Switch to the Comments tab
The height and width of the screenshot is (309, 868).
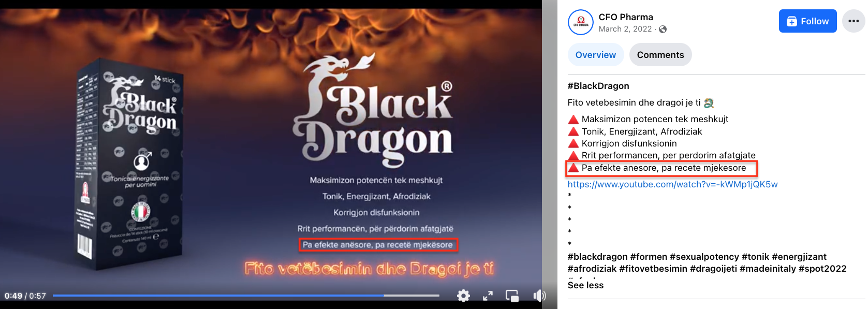660,55
